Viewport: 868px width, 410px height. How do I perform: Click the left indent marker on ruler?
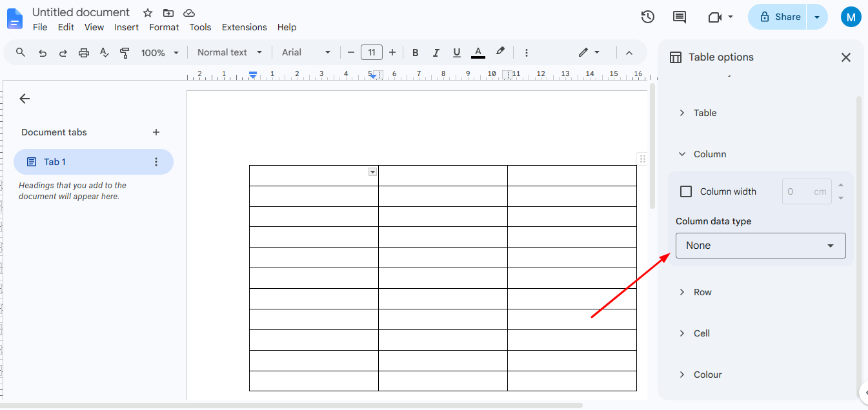click(253, 75)
